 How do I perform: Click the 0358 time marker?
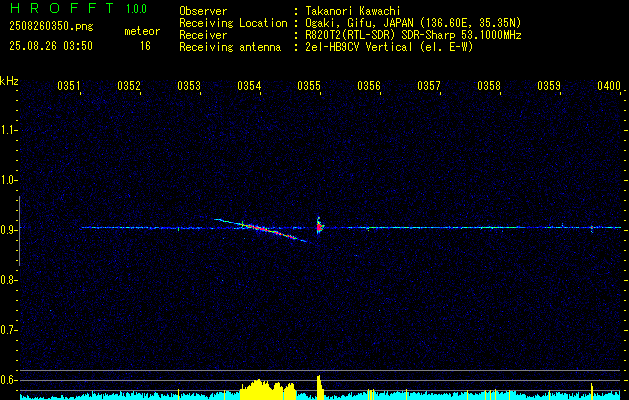(489, 86)
